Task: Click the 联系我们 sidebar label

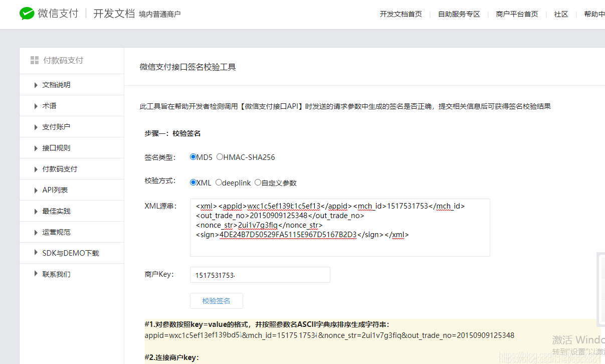Action: tap(56, 274)
